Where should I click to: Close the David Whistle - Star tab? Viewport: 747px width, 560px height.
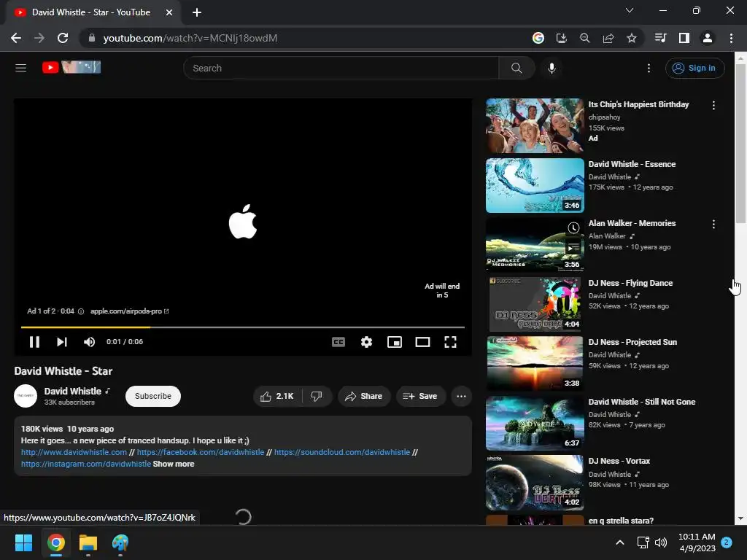click(169, 12)
